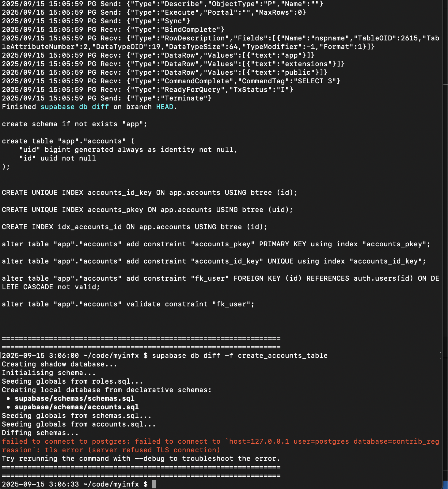Viewport: 448px width, 489px height.
Task: Click the 'Diffing schemas...' status line
Action: (x=40, y=433)
